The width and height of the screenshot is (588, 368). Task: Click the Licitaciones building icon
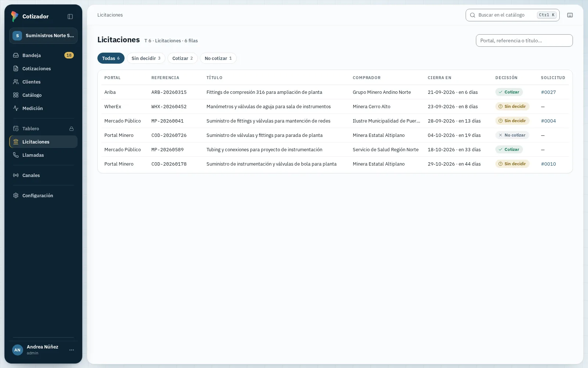[16, 142]
